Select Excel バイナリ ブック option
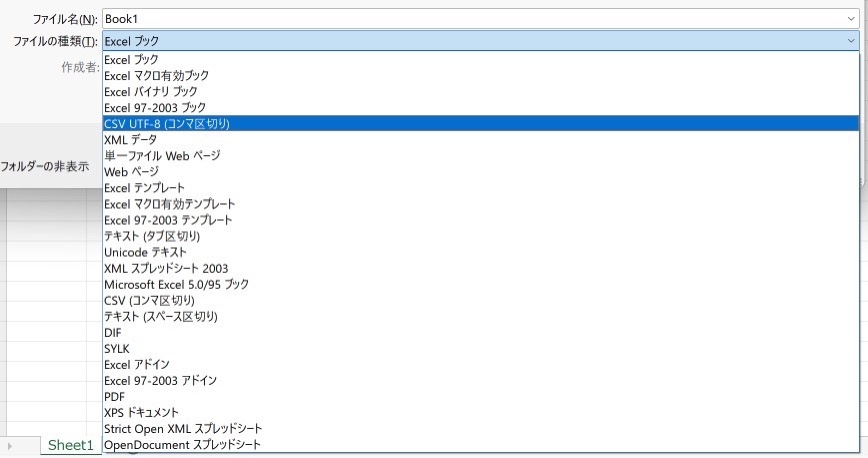Screen dimensions: 868x458 (x=480, y=91)
